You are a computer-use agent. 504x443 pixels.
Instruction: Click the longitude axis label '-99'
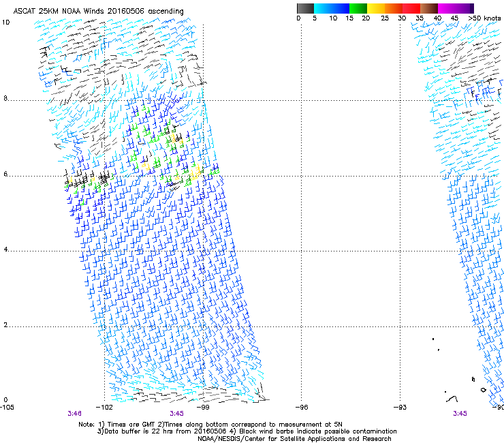(x=203, y=408)
